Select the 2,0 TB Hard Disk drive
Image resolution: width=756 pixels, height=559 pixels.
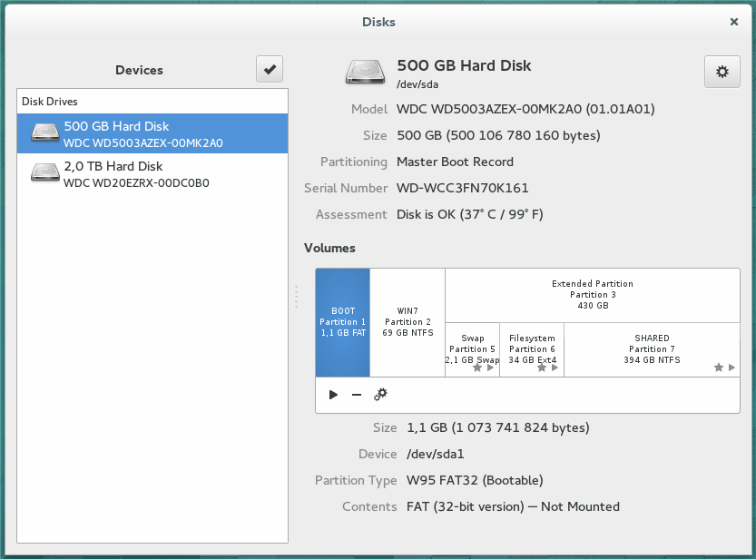(152, 173)
